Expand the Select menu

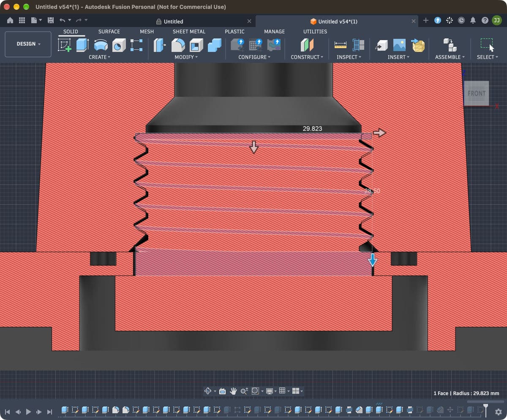[488, 57]
